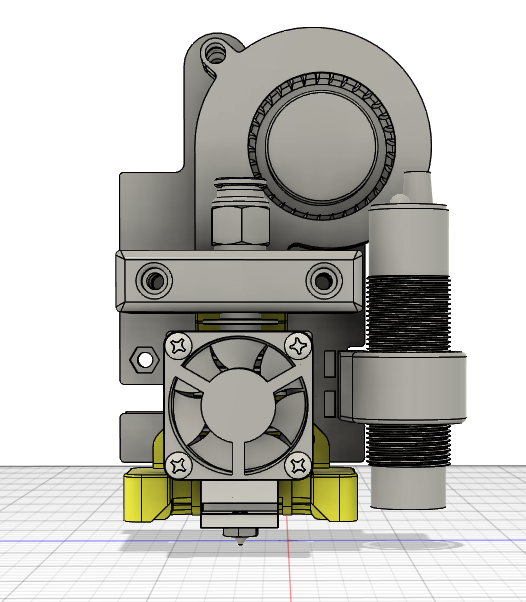Click the clamp ring holding the probe
Viewport: 526px width, 602px height.
click(x=403, y=387)
